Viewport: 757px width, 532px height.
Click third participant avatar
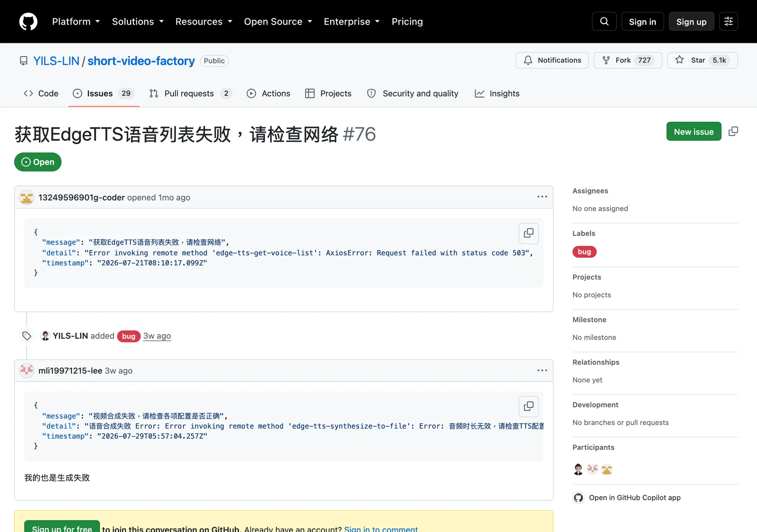607,469
